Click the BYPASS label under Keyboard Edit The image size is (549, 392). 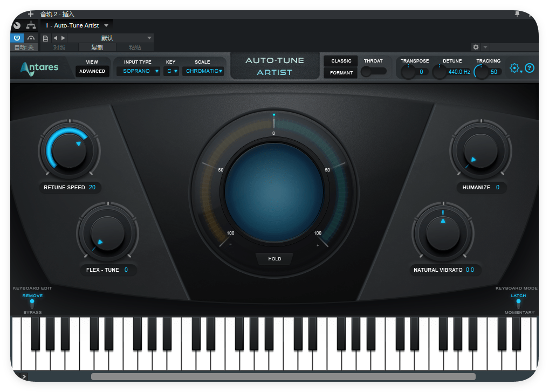click(x=32, y=312)
